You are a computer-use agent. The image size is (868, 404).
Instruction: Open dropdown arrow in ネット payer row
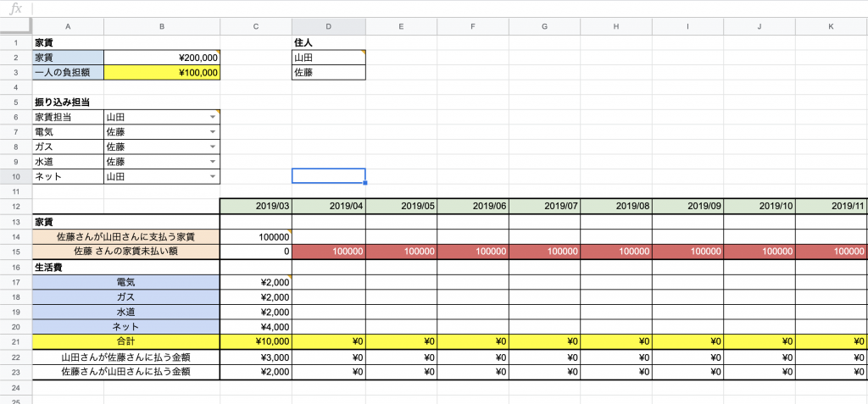pos(213,177)
